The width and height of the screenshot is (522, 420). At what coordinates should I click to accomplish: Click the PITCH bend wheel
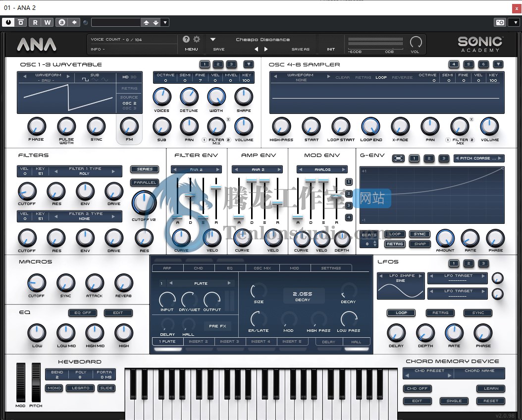(36, 383)
